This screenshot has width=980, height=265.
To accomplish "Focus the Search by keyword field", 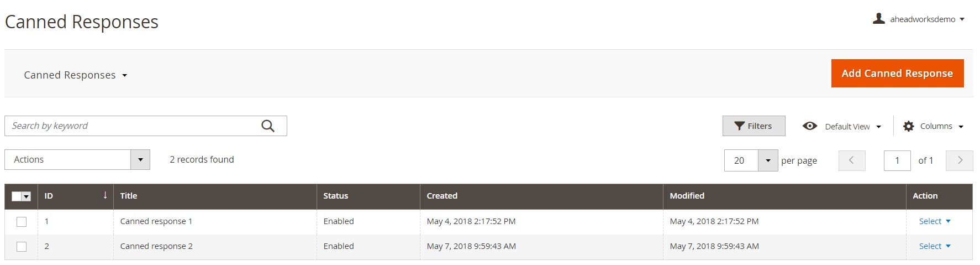I will click(133, 126).
